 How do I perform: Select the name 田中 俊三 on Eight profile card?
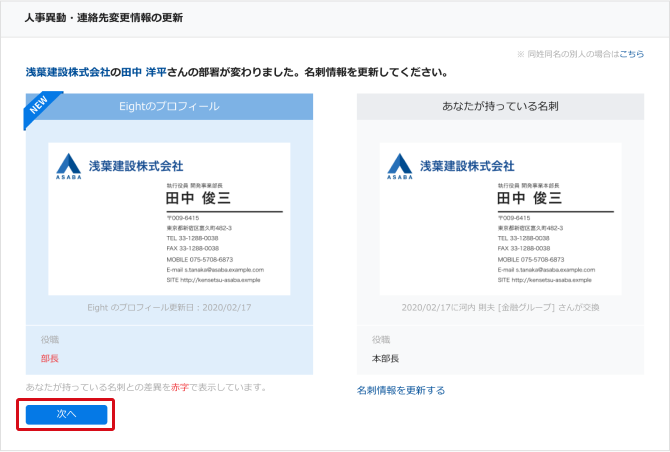pyautogui.click(x=198, y=198)
